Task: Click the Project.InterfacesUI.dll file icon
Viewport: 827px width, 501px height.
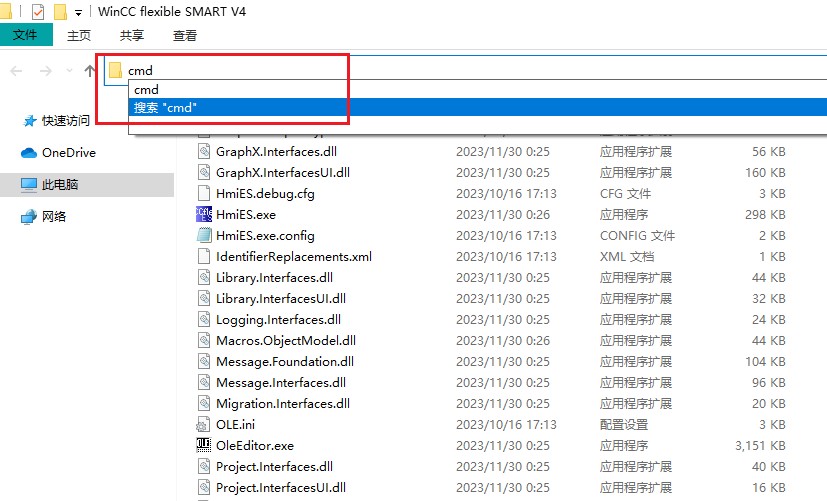Action: pos(204,487)
